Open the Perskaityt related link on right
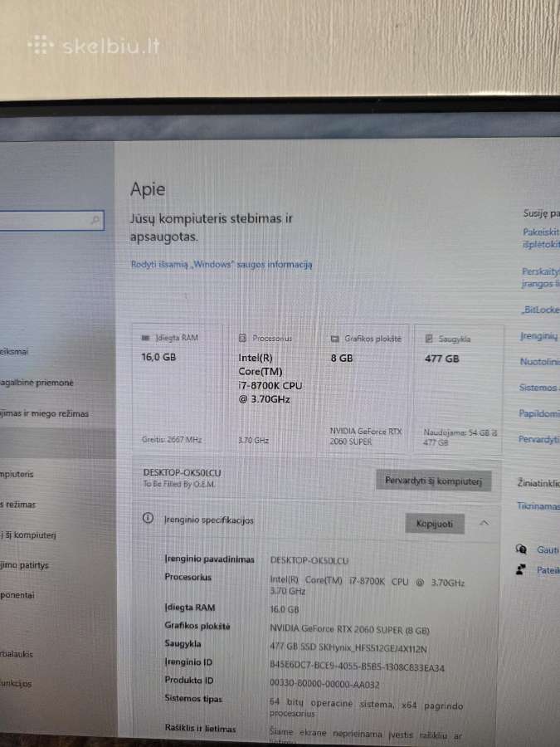This screenshot has height=747, width=560. tap(540, 277)
